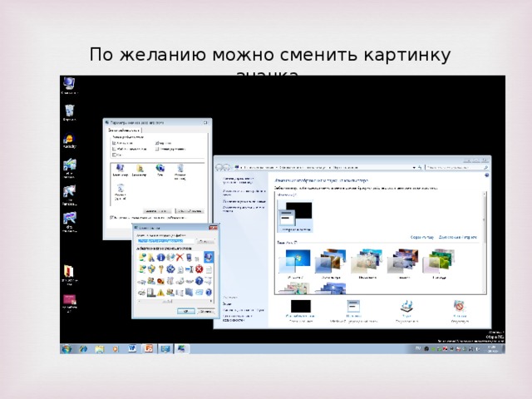
Task: Refresh the Personalization window address bar
Action: point(421,167)
